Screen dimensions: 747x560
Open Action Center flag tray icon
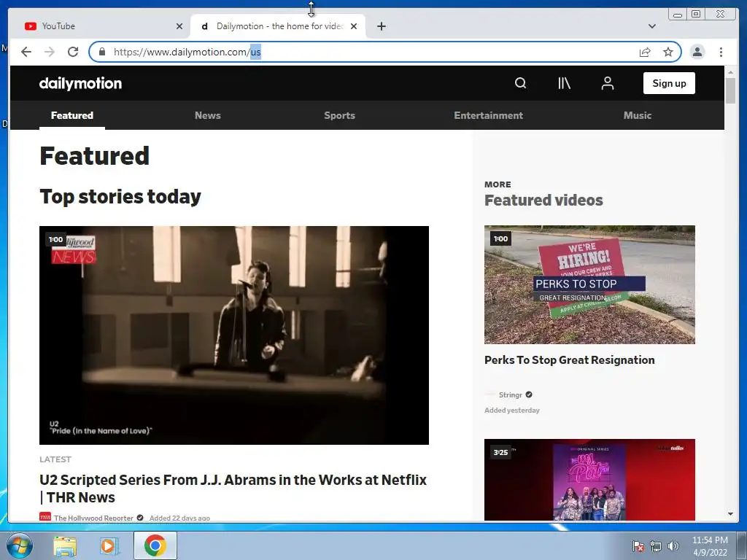pyautogui.click(x=638, y=546)
